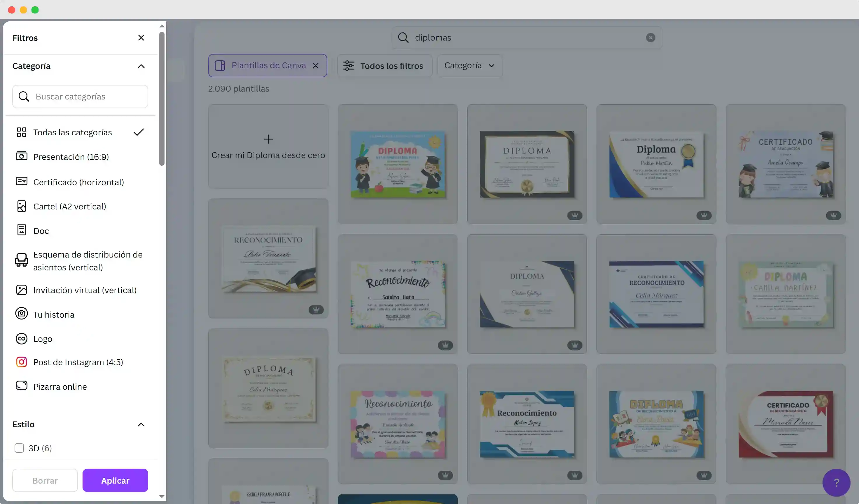Open Certificado de Reconocimiento Celia Márquez template
This screenshot has width=859, height=504.
pyautogui.click(x=656, y=294)
